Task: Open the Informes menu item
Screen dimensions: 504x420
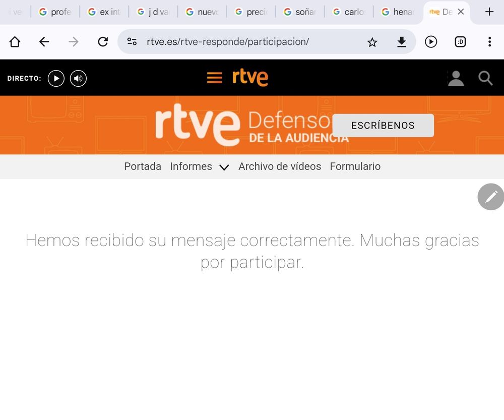Action: pyautogui.click(x=191, y=166)
